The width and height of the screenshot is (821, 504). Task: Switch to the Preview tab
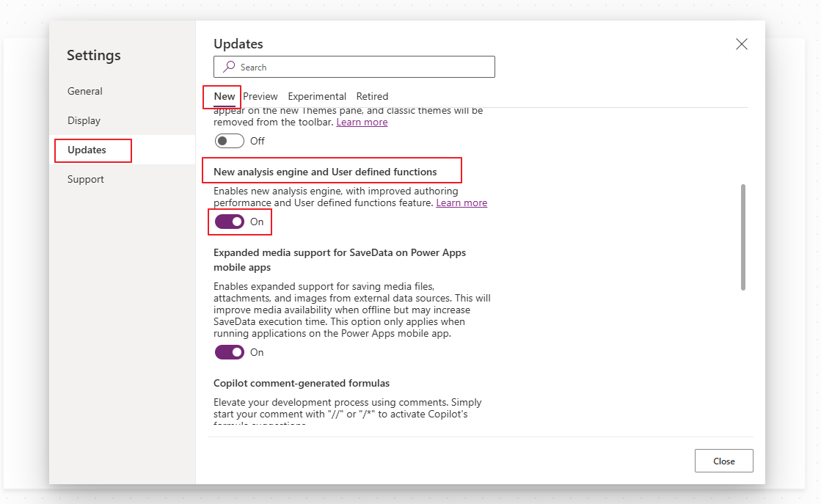click(260, 96)
